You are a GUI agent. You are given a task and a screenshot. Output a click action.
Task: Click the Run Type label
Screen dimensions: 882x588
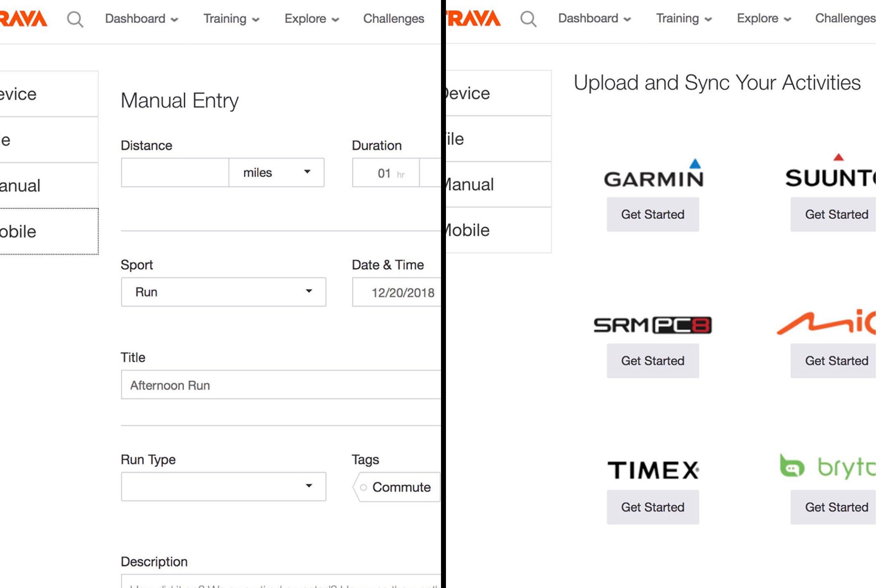click(x=148, y=459)
